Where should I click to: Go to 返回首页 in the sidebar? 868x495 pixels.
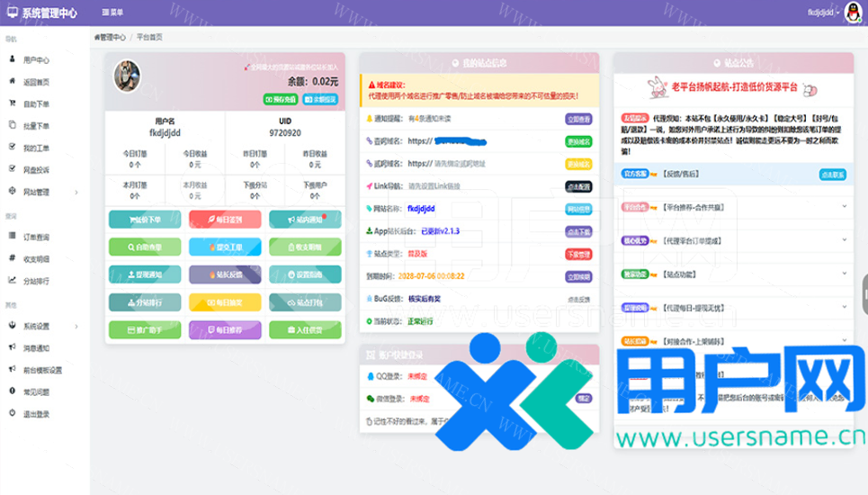[36, 82]
